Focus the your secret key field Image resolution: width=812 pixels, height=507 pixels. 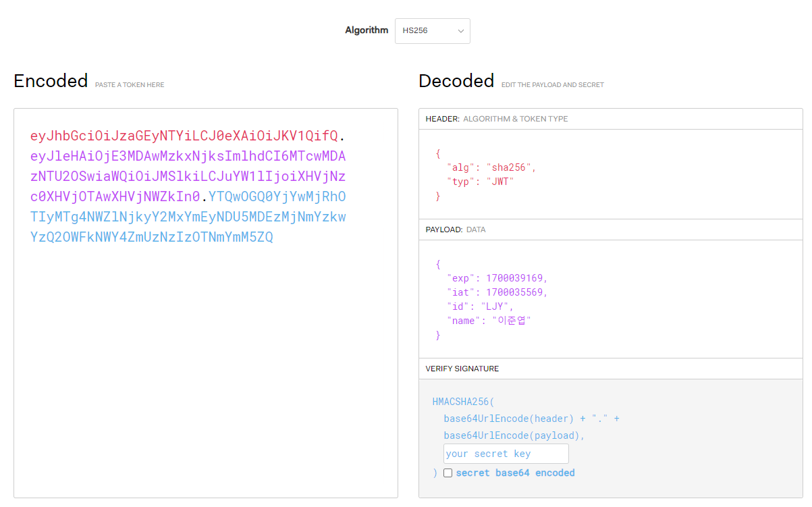pos(506,454)
